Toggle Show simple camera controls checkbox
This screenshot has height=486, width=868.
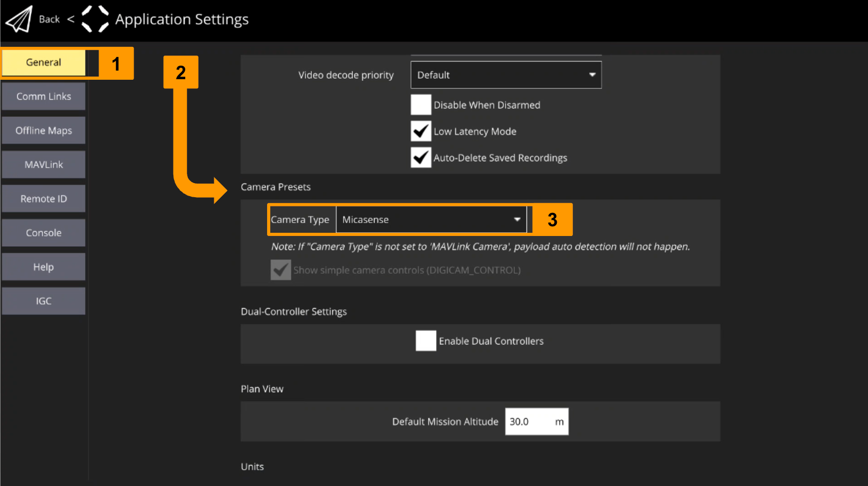(281, 270)
